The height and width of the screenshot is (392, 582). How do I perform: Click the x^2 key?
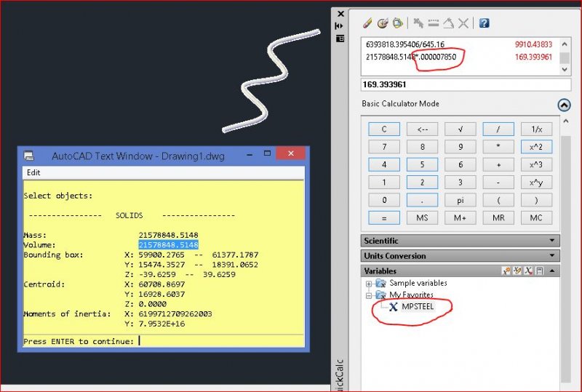536,147
